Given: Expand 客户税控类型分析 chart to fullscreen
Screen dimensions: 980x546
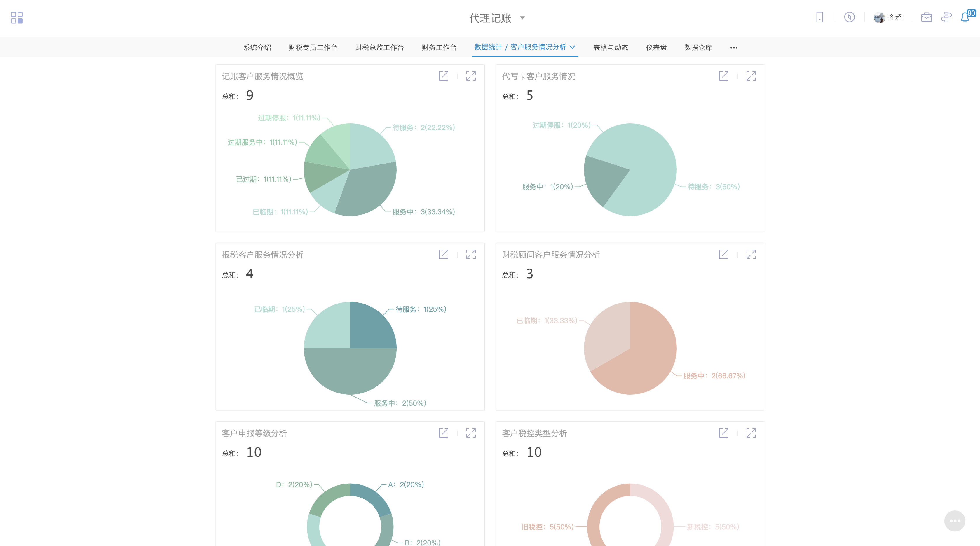Looking at the screenshot, I should pyautogui.click(x=751, y=433).
